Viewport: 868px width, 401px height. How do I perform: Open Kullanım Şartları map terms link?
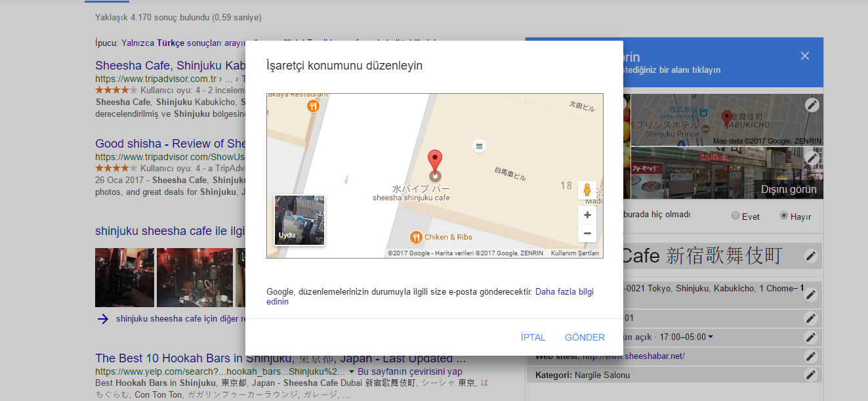575,253
